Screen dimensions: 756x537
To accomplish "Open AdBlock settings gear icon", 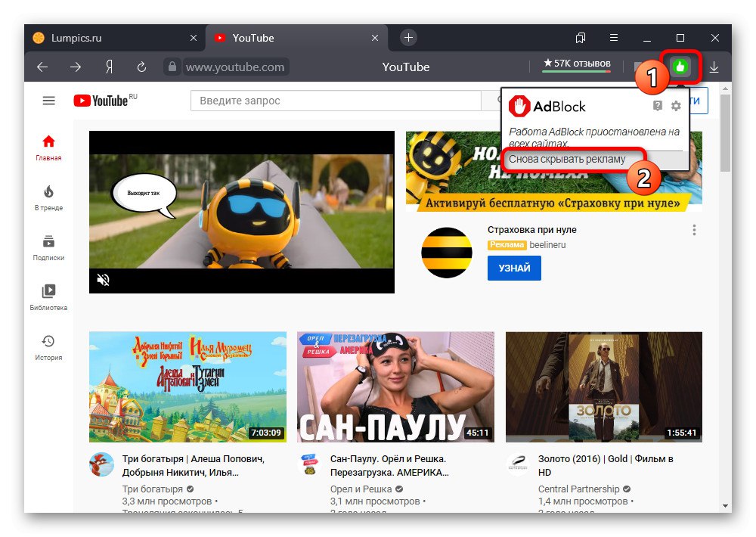I will (x=676, y=106).
